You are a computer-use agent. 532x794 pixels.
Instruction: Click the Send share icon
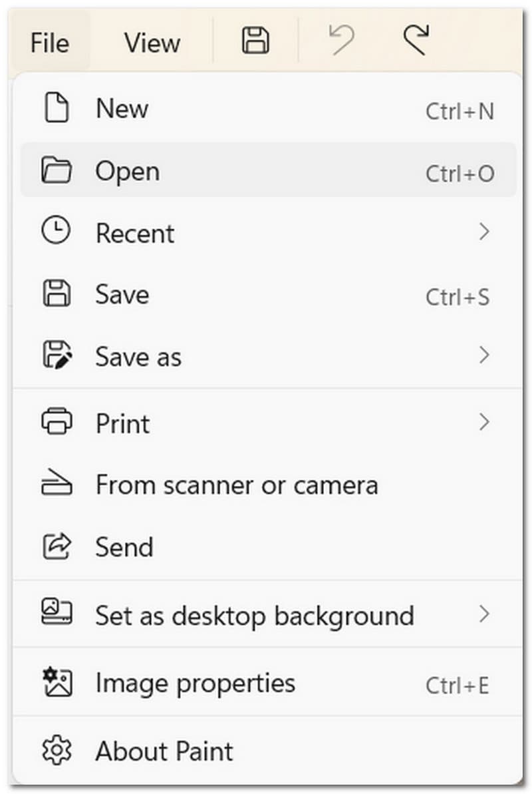[57, 546]
